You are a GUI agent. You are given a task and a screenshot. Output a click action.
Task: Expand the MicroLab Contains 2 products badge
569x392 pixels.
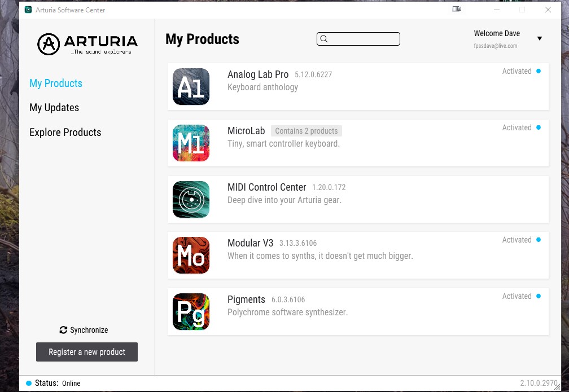(x=307, y=131)
